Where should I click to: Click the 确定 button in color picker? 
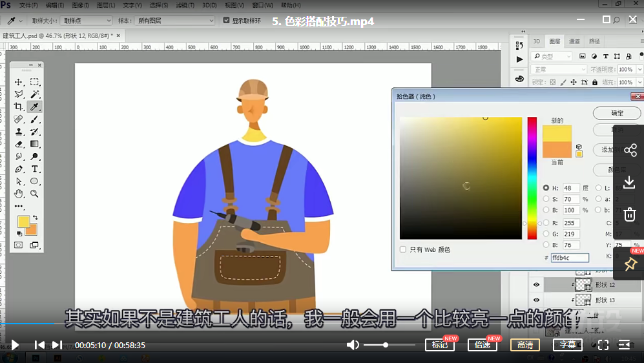pyautogui.click(x=617, y=113)
